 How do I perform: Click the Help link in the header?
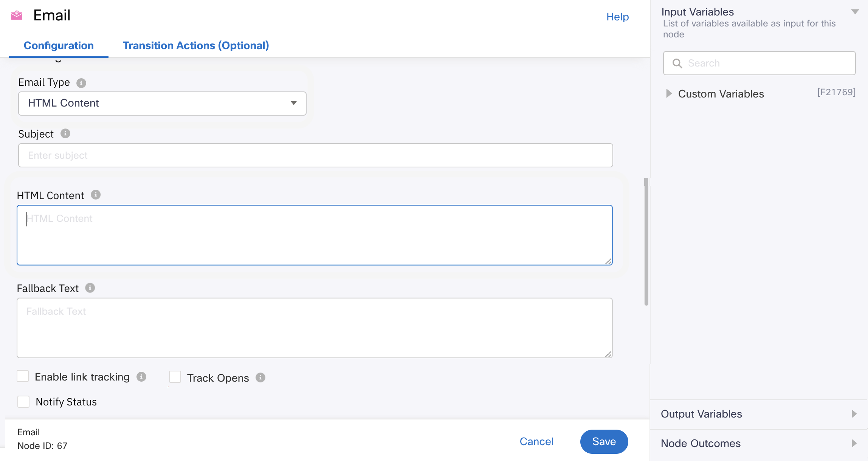(618, 16)
